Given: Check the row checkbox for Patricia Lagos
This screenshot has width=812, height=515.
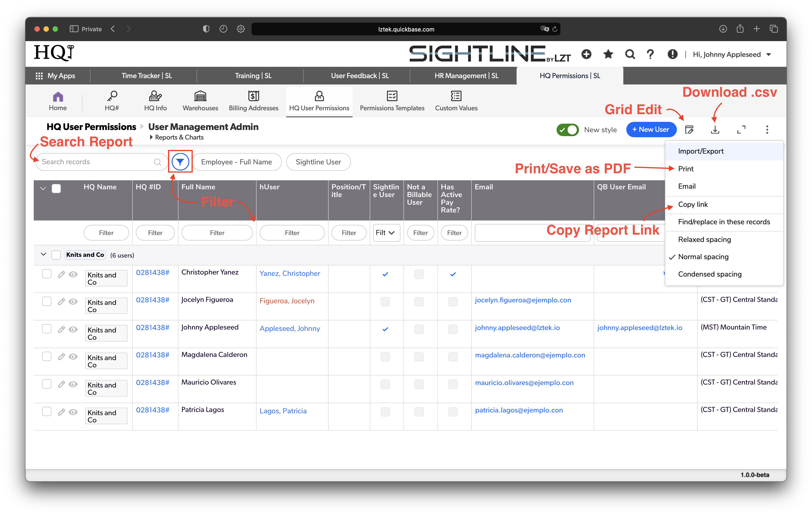Looking at the screenshot, I should (47, 411).
